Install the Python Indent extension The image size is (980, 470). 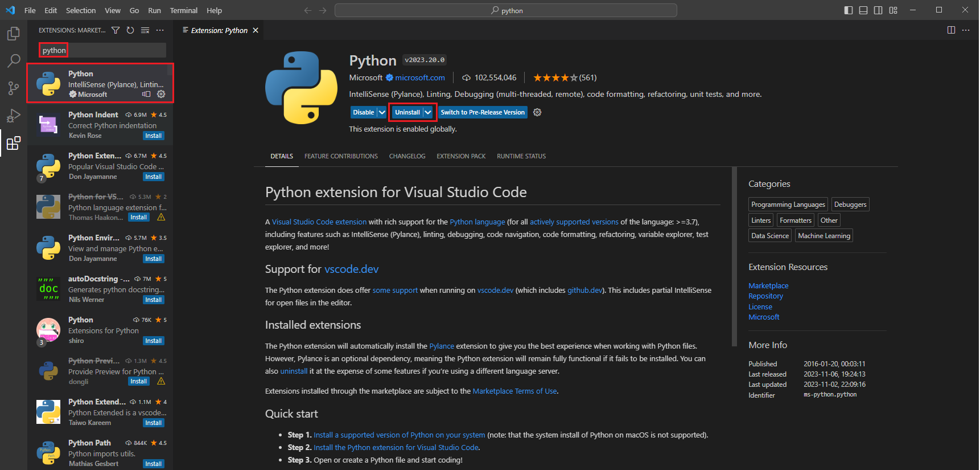(154, 136)
